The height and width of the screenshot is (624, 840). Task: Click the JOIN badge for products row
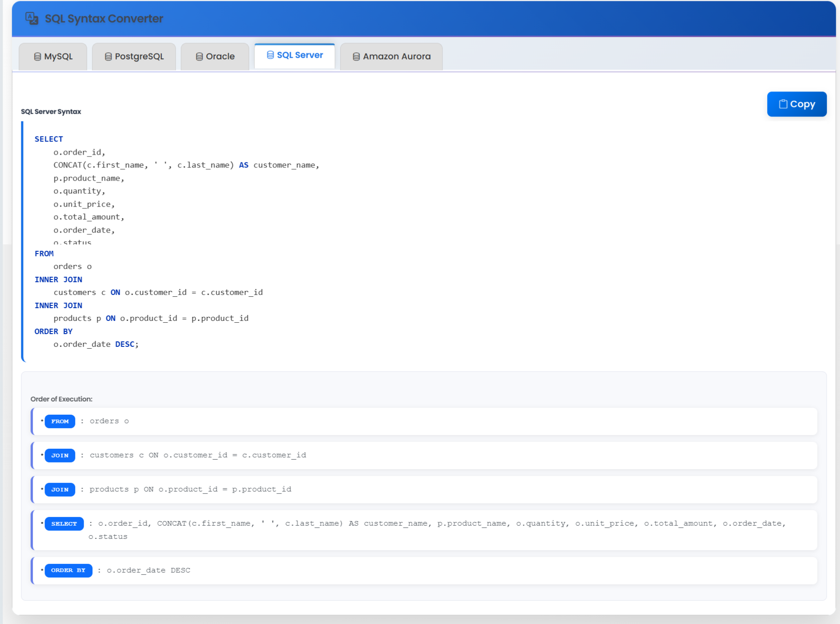point(60,490)
